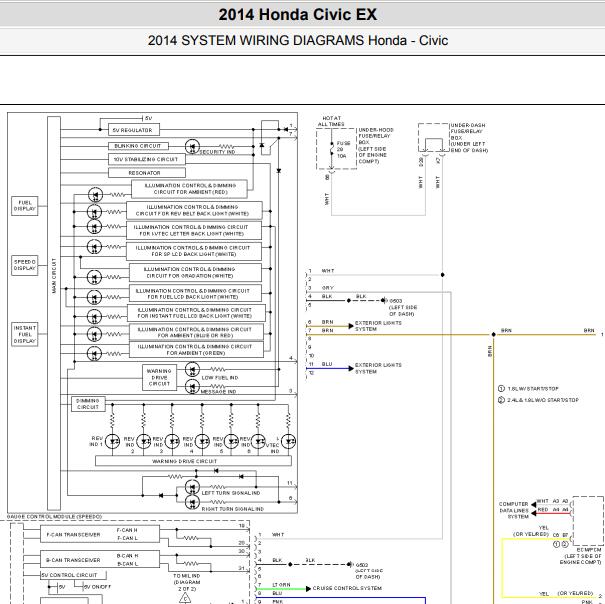Click the "5V ON/OFF" label
The image size is (605, 604).
[x=97, y=587]
